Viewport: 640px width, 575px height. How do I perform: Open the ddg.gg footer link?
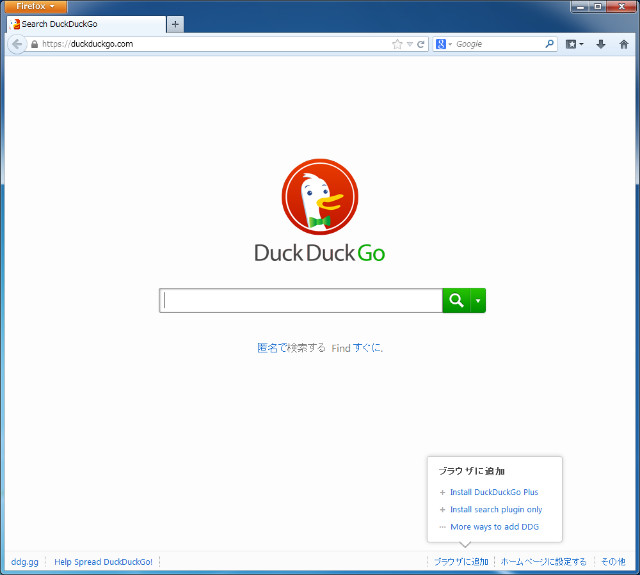point(24,562)
